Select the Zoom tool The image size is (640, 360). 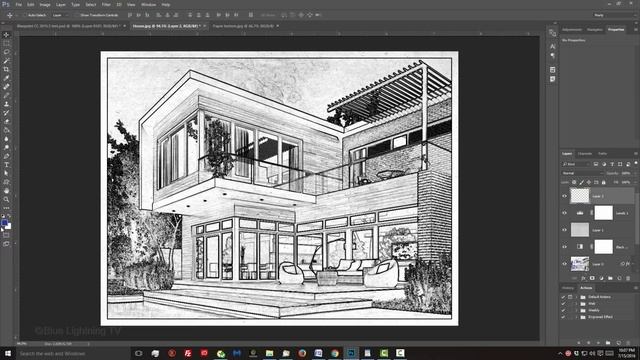pos(6,200)
